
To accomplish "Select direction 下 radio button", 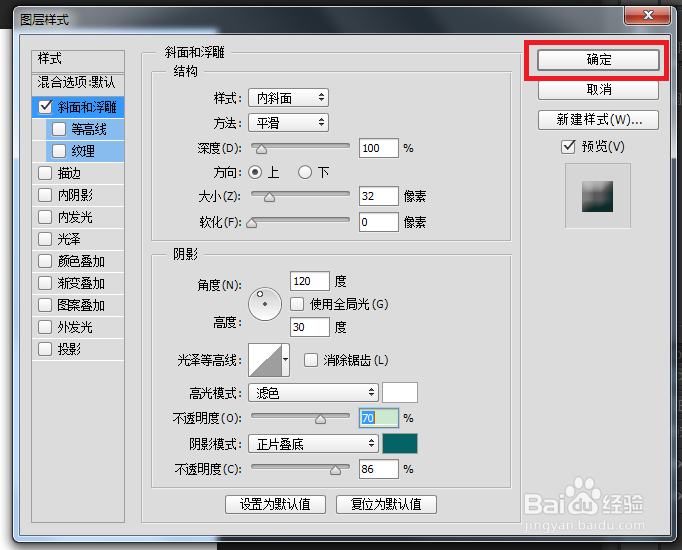I will pyautogui.click(x=305, y=173).
